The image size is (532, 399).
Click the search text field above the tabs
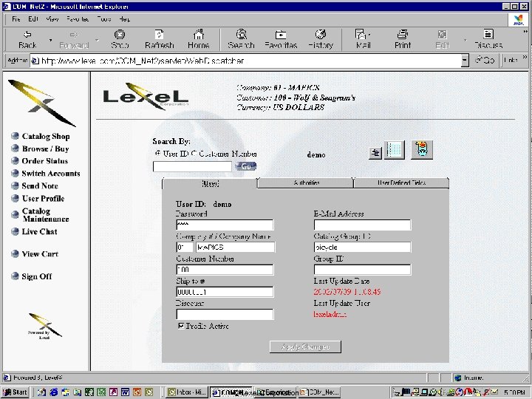click(192, 166)
